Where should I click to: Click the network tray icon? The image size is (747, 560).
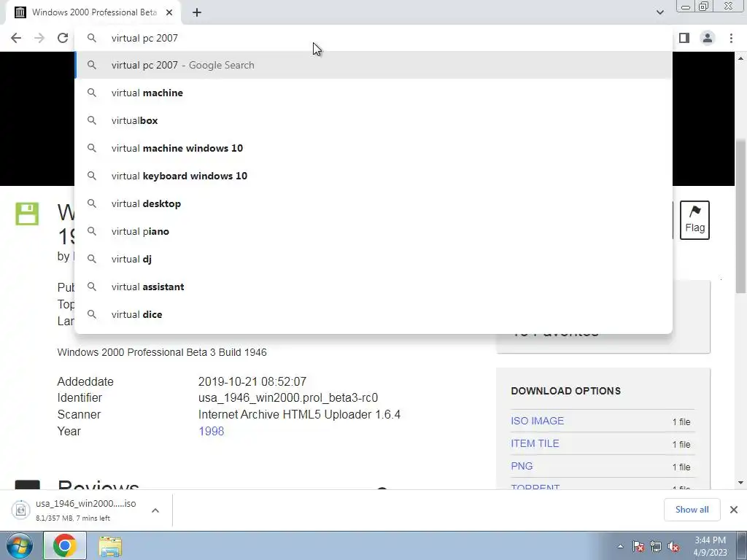[x=656, y=547]
